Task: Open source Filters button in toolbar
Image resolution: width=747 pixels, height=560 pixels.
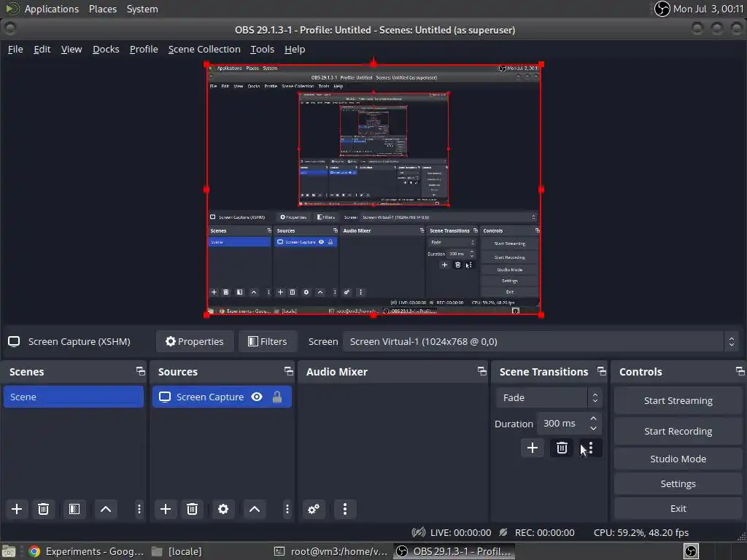Action: [267, 341]
